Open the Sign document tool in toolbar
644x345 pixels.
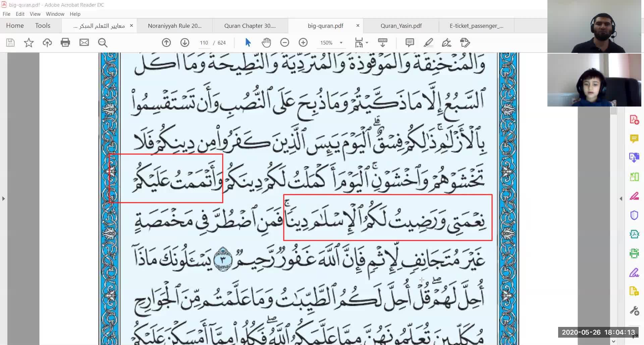(x=447, y=43)
